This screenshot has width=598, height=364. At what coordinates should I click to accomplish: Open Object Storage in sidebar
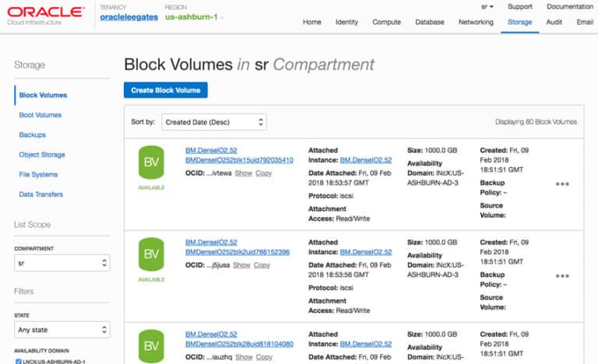(42, 155)
